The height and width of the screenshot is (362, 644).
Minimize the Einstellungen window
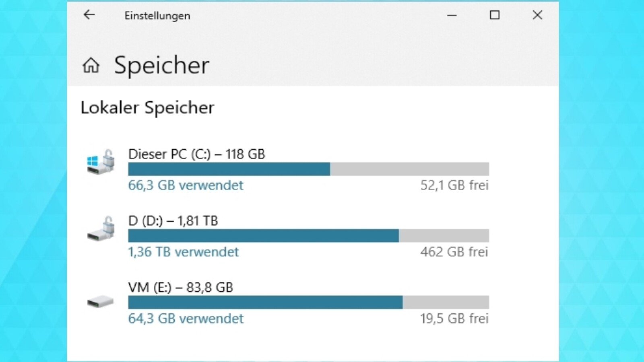(452, 15)
